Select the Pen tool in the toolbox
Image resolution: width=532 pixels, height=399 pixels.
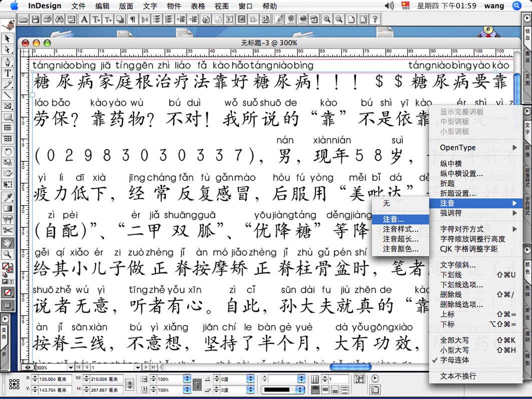[x=8, y=62]
